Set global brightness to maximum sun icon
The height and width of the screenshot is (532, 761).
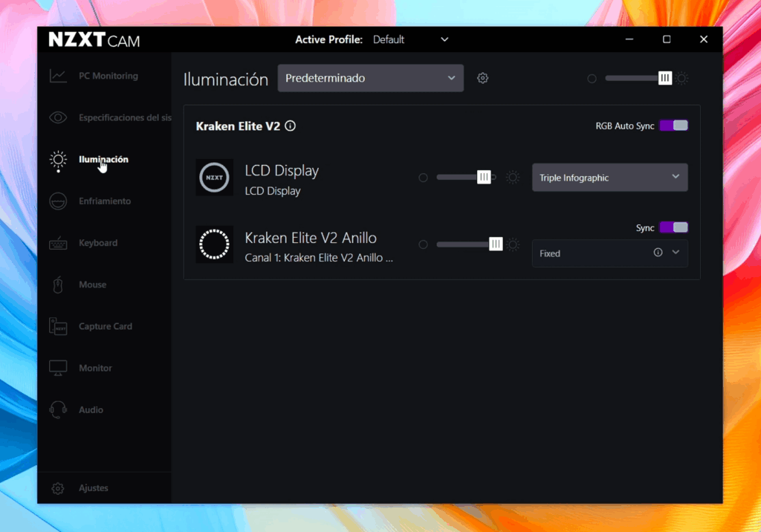[x=682, y=78]
